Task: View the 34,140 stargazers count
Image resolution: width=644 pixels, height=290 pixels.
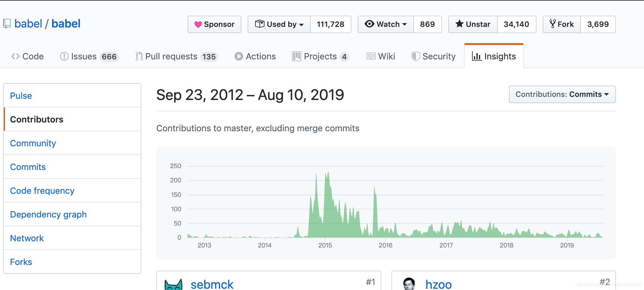Action: pos(516,24)
